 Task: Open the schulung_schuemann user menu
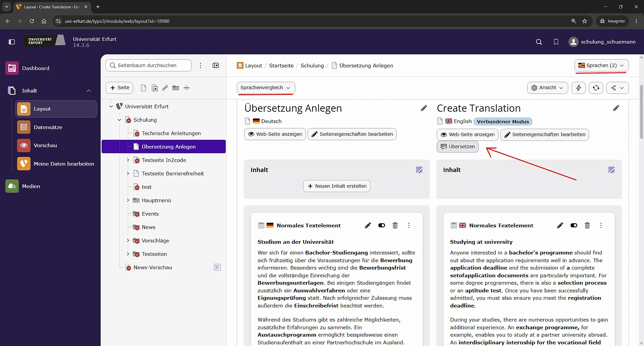[602, 42]
